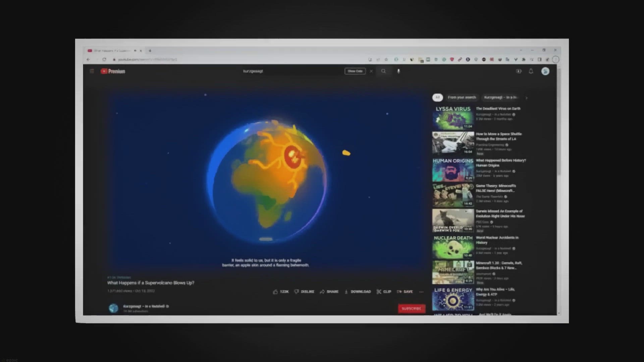Viewport: 644px width, 362px height.
Task: Go back with the browser back arrow
Action: 88,59
